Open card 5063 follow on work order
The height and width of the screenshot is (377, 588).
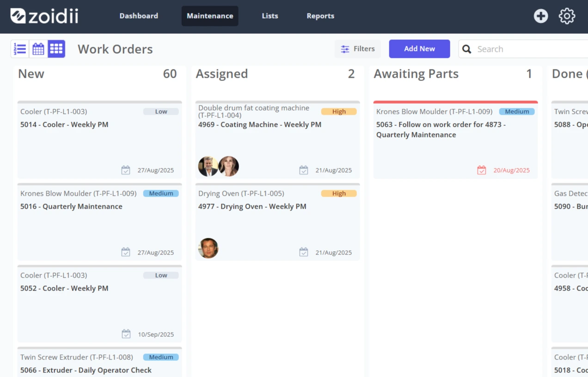point(455,140)
